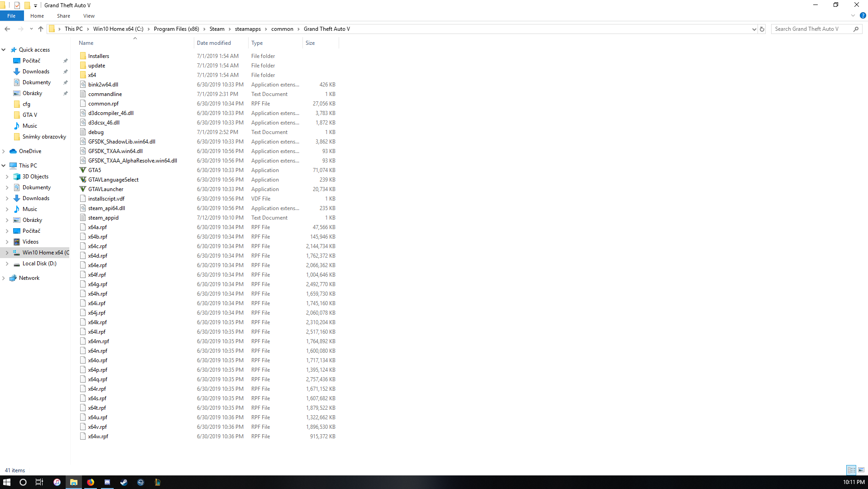Screen dimensions: 868x489
Task: Click the steam_api64.dll file icon
Action: pyautogui.click(x=83, y=208)
